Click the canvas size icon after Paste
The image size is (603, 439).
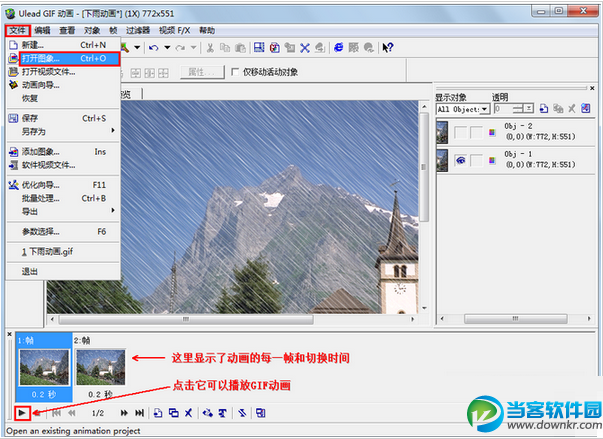click(x=259, y=48)
